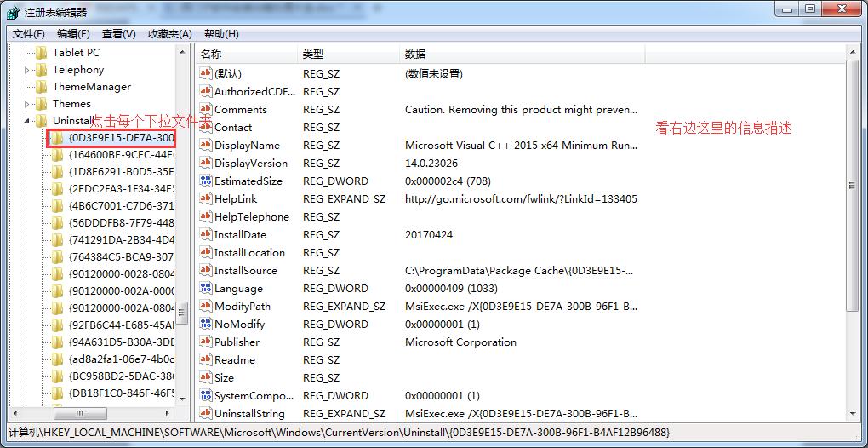Click the values pane vertical scrollbar thumb
Viewport: 868px width, 448px height.
point(852,185)
